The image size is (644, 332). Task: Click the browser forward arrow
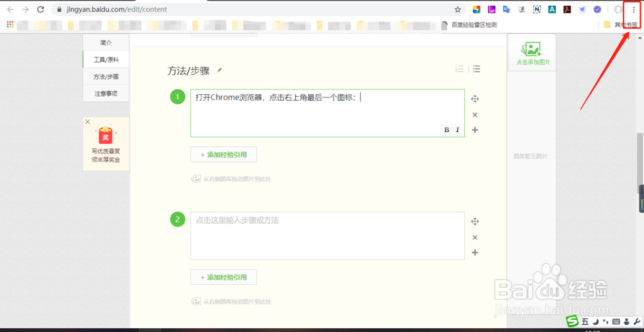26,9
